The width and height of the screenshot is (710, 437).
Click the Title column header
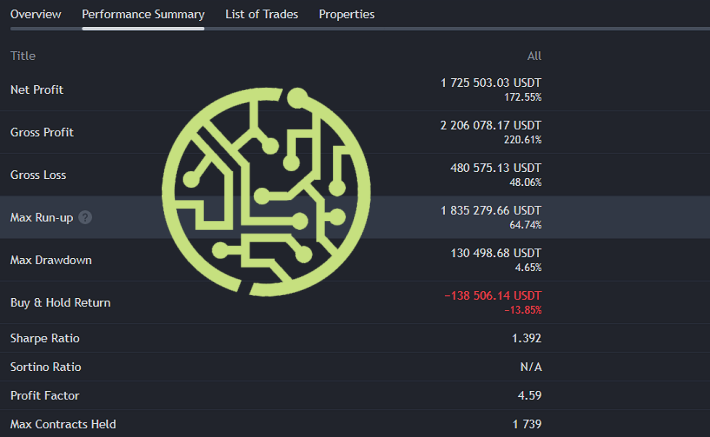pyautogui.click(x=23, y=56)
